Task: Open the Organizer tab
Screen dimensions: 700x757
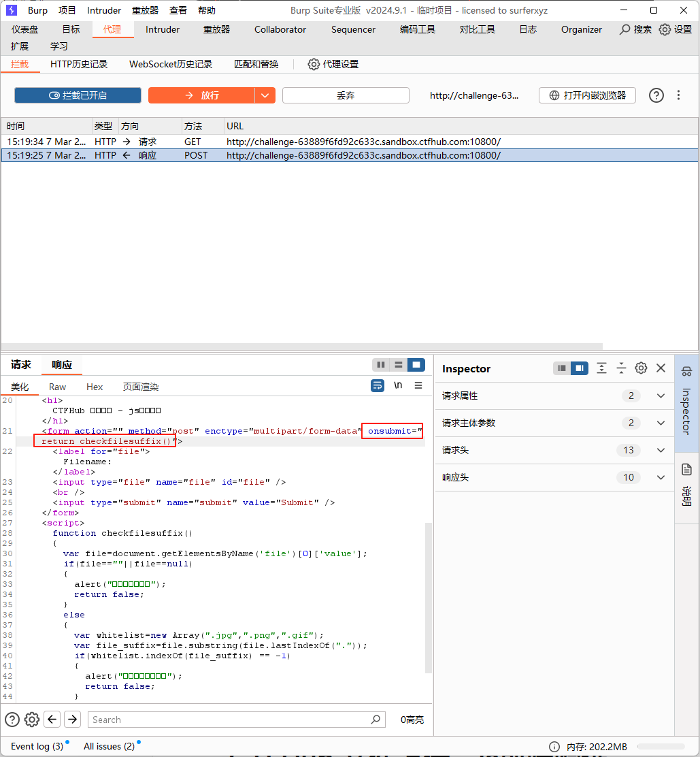Action: [x=582, y=29]
